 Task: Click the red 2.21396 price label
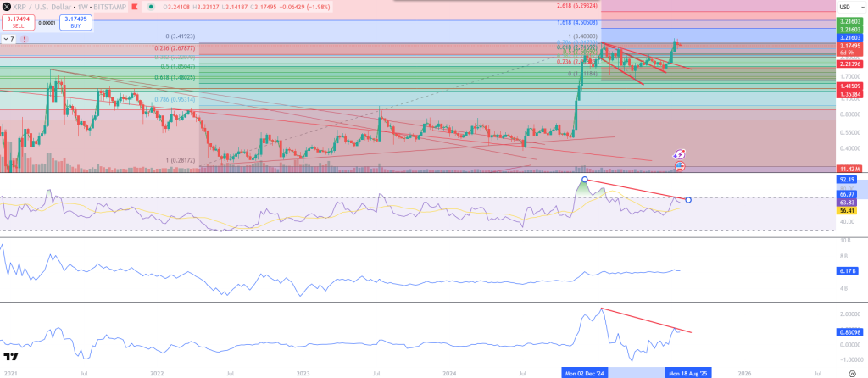click(848, 66)
